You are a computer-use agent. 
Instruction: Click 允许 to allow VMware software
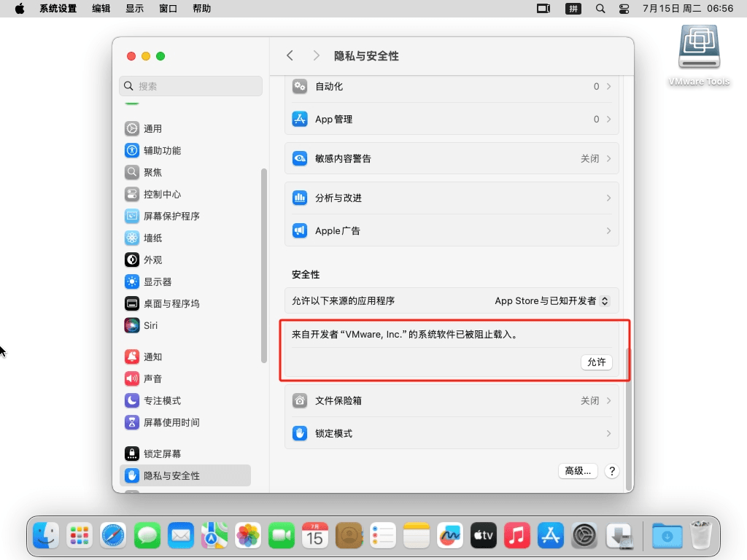[597, 362]
